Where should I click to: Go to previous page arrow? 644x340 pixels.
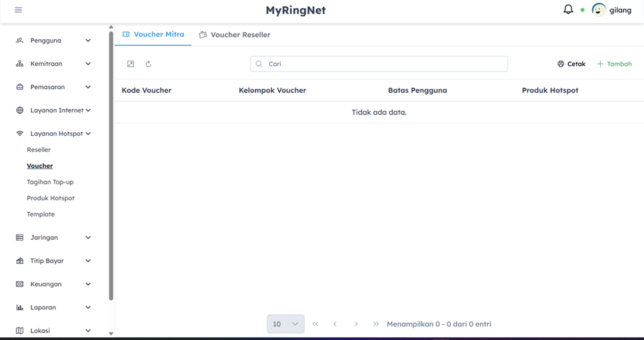point(335,324)
